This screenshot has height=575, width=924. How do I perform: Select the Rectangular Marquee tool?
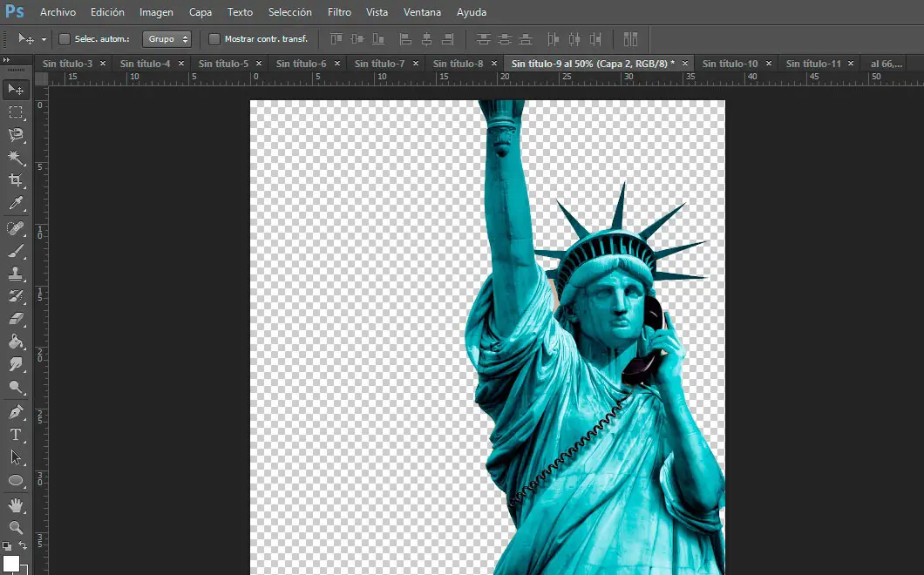pyautogui.click(x=16, y=112)
